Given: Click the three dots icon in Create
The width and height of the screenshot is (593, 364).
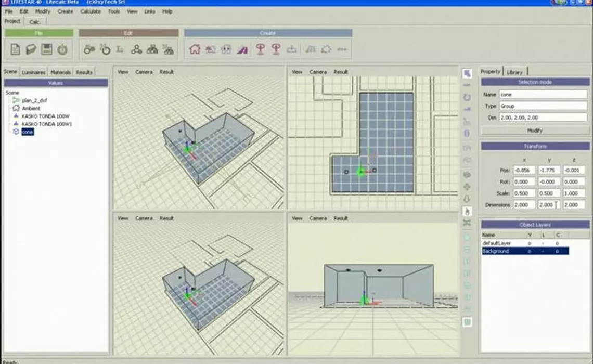Looking at the screenshot, I should click(342, 49).
